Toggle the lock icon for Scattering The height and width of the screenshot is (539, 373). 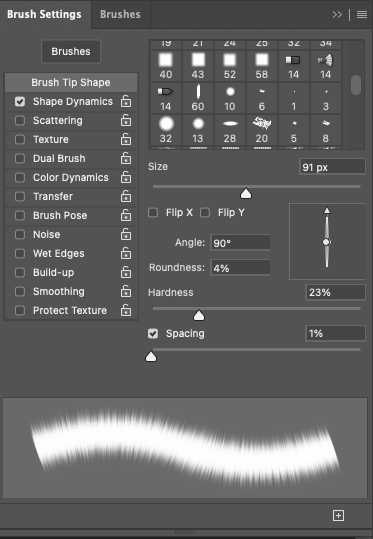[x=126, y=120]
